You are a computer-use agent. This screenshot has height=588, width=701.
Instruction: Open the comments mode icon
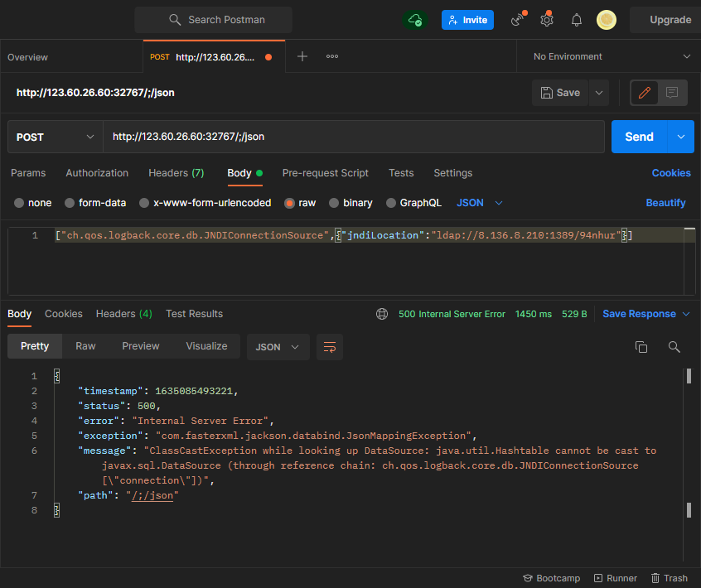coord(672,93)
